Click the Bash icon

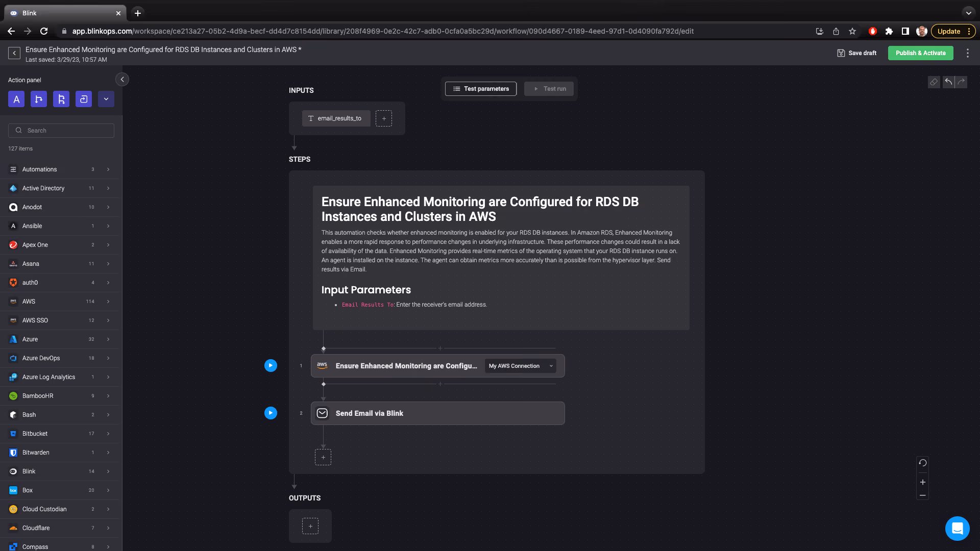pos(13,415)
